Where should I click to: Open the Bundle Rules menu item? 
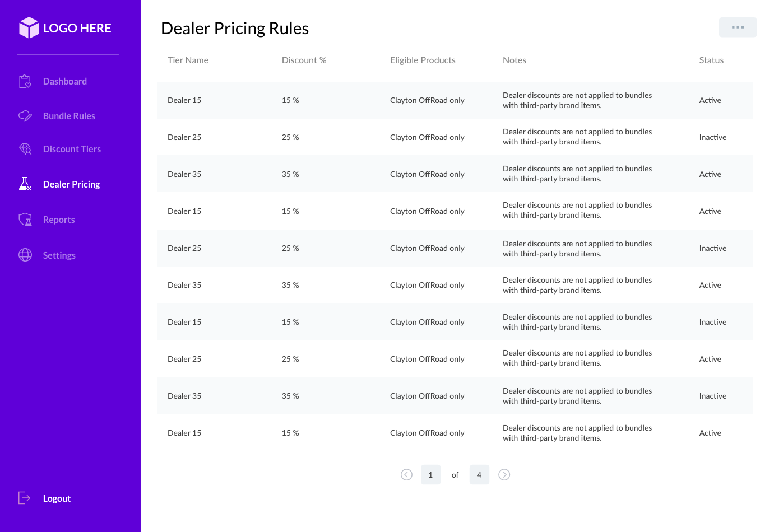69,116
